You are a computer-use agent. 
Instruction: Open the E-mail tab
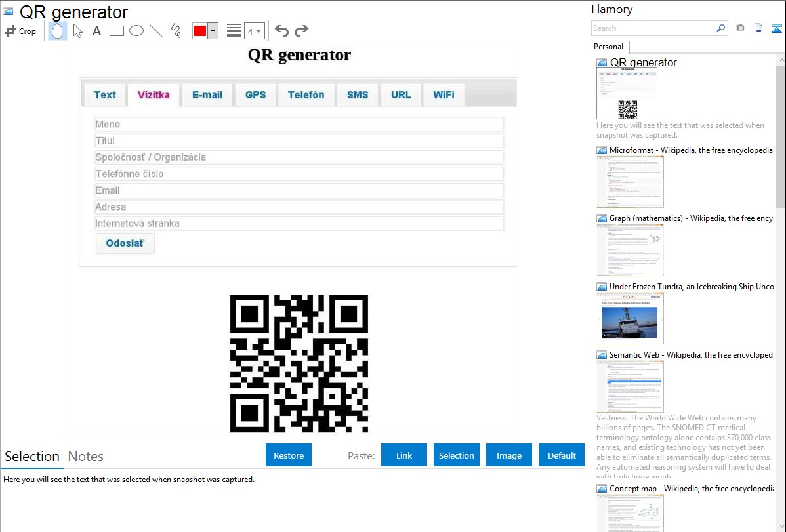click(x=207, y=94)
